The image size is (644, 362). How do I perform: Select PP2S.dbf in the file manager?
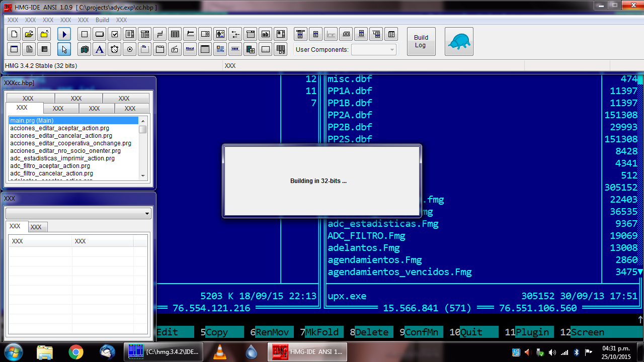point(350,139)
